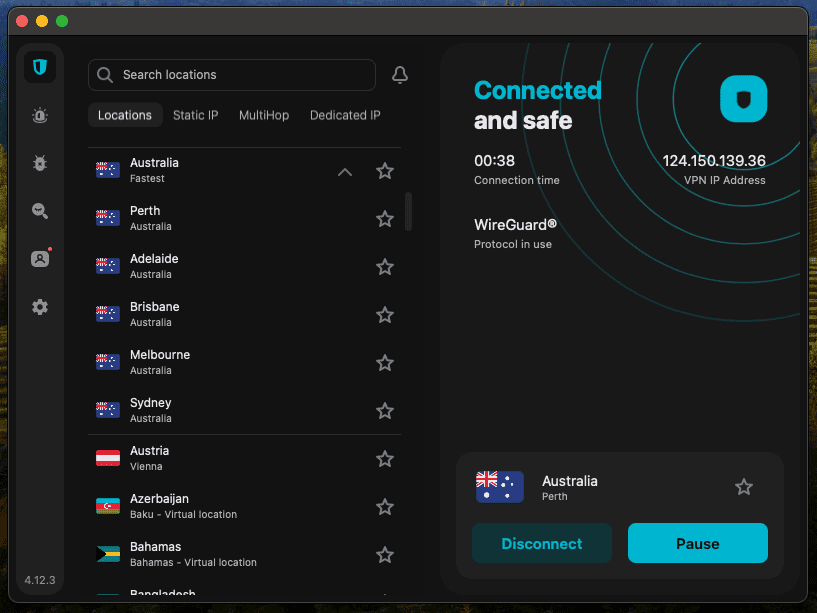This screenshot has width=817, height=613.
Task: Open the Antivirus bug icon in sidebar
Action: click(x=40, y=163)
